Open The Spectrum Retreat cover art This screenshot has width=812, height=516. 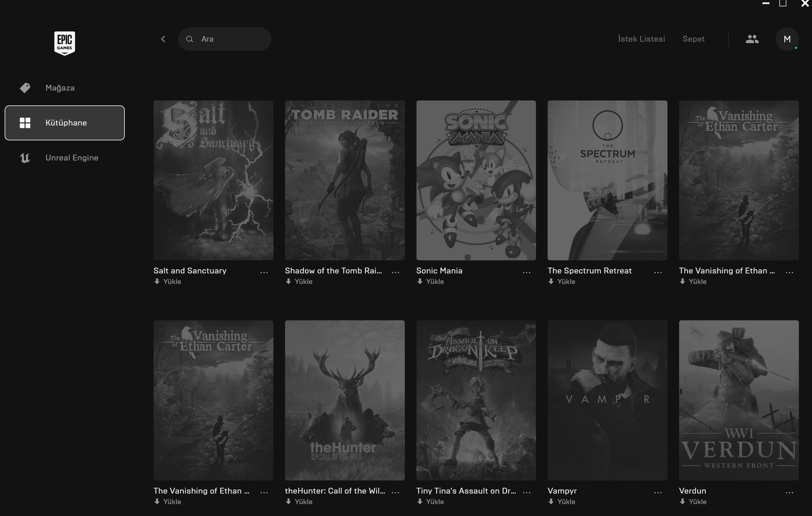(607, 180)
